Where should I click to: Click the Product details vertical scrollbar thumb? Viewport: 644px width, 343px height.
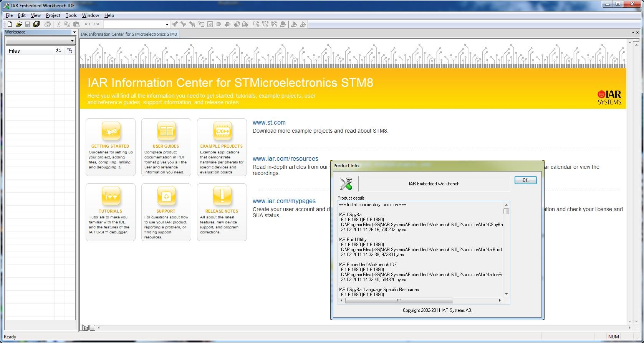[x=507, y=211]
